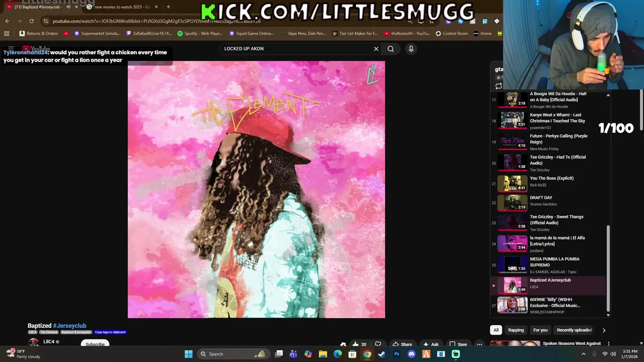This screenshot has height=362, width=644.
Task: Go back with browser back arrow
Action: [x=8, y=21]
